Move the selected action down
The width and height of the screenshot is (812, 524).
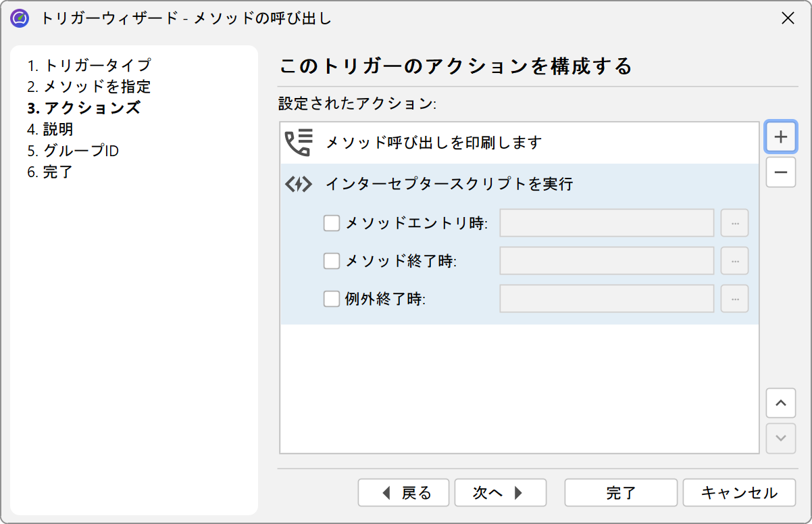[x=781, y=438]
